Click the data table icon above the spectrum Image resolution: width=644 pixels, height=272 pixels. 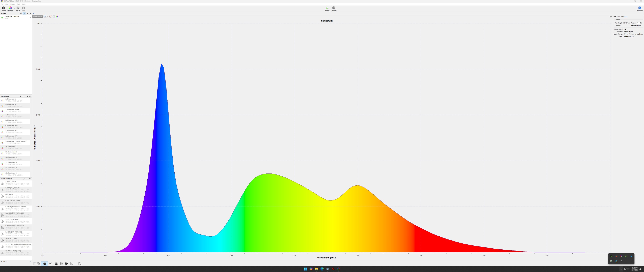[x=45, y=16]
